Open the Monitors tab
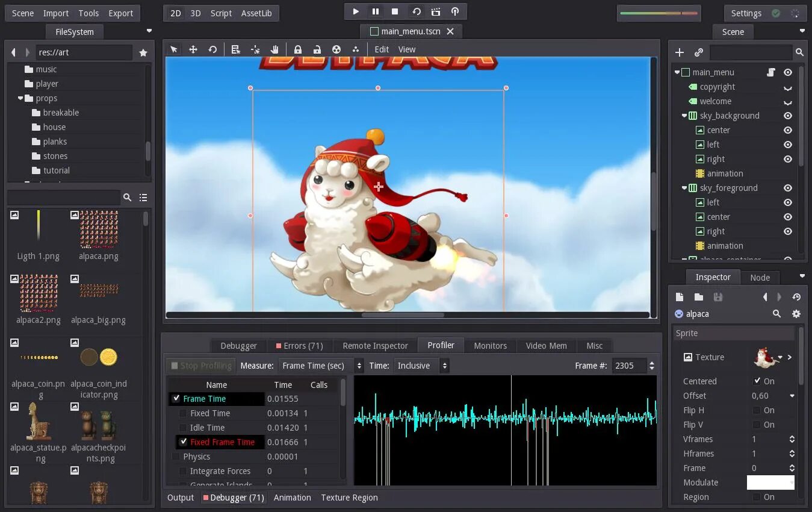This screenshot has width=812, height=512. click(490, 345)
